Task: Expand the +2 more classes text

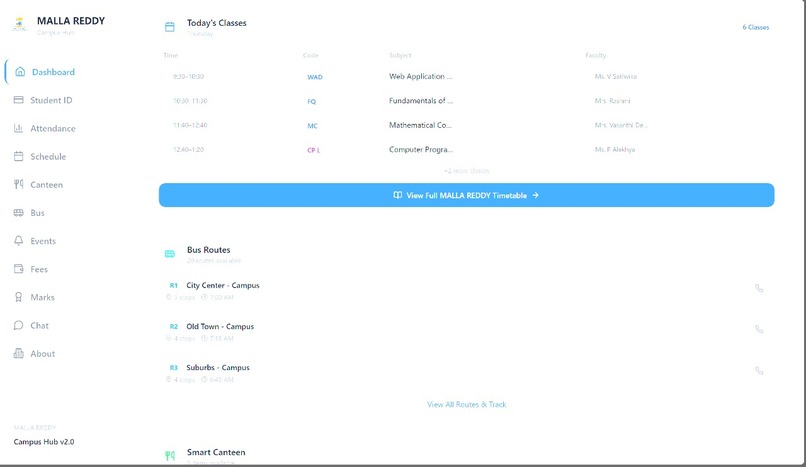Action: [x=466, y=171]
